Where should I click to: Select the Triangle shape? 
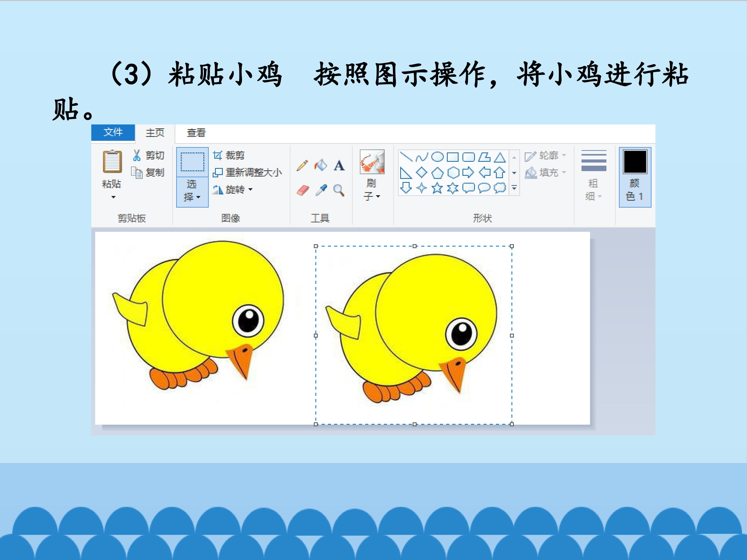500,157
